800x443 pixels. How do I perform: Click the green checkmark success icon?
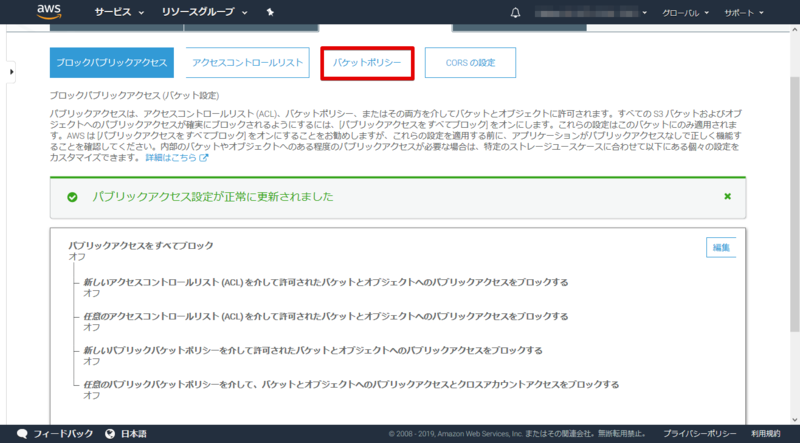(x=72, y=197)
